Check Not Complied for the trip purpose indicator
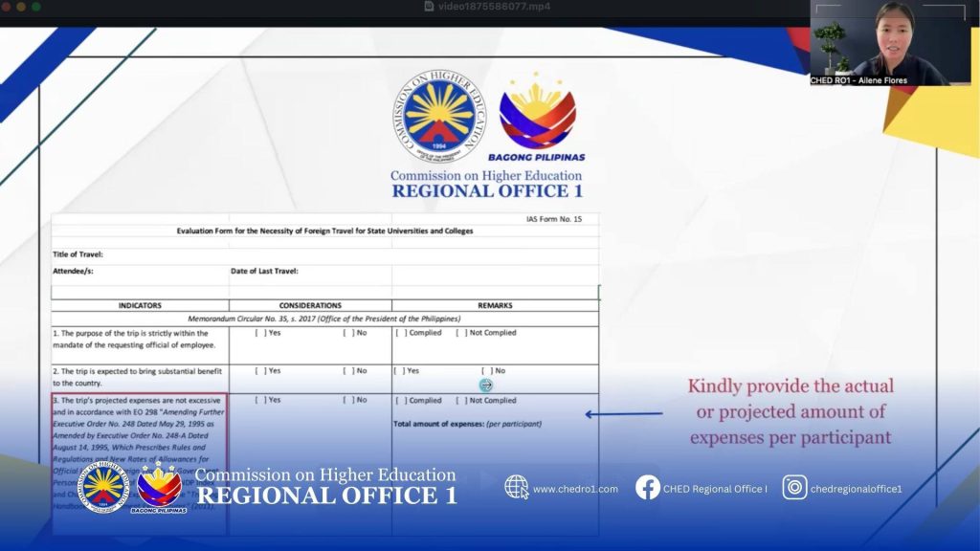 tap(461, 333)
